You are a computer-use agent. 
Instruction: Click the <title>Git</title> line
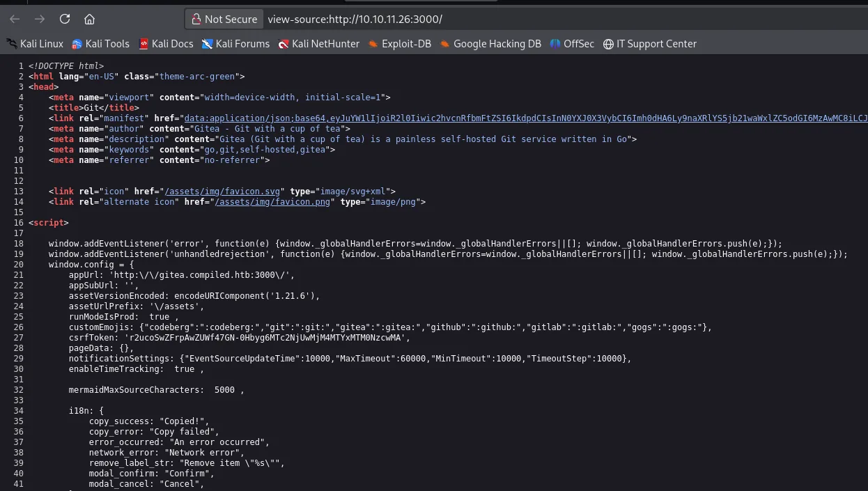coord(94,108)
